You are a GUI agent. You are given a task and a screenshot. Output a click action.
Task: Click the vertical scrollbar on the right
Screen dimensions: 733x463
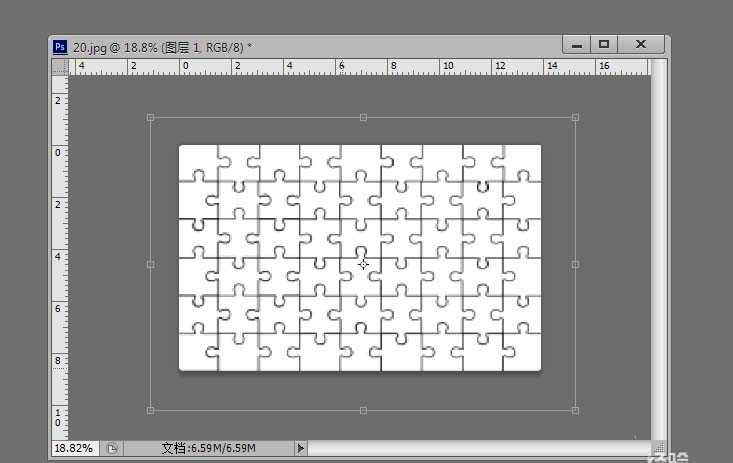tap(658, 250)
